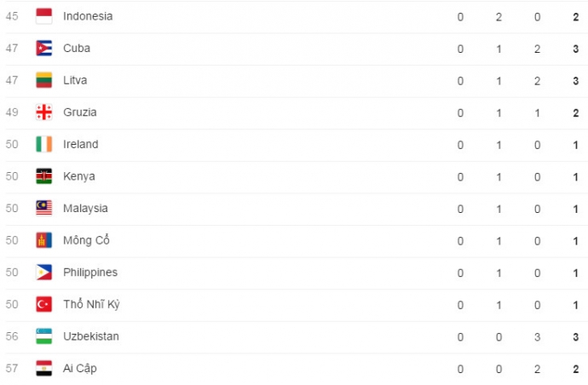Click the Mông Cổ flag icon
This screenshot has height=385, width=588.
click(x=43, y=240)
